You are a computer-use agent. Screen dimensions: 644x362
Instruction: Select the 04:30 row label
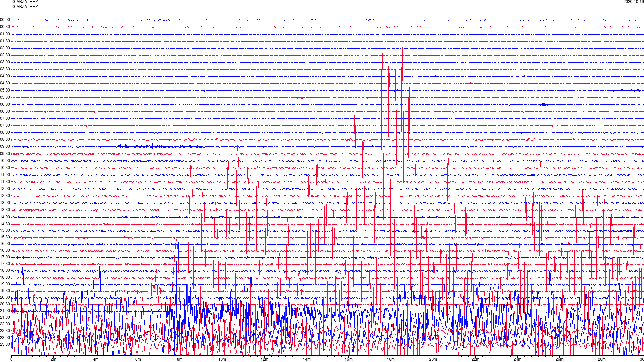[x=5, y=83]
